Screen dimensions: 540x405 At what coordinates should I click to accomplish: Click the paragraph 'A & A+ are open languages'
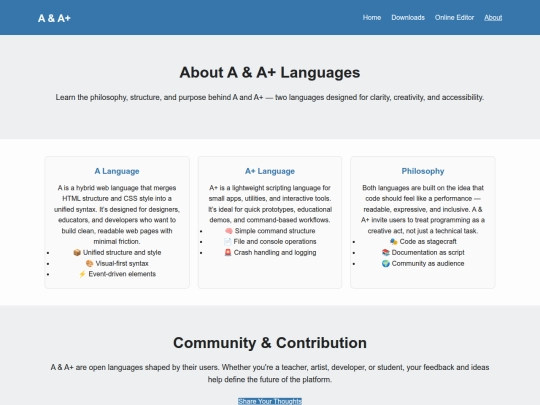(x=270, y=373)
